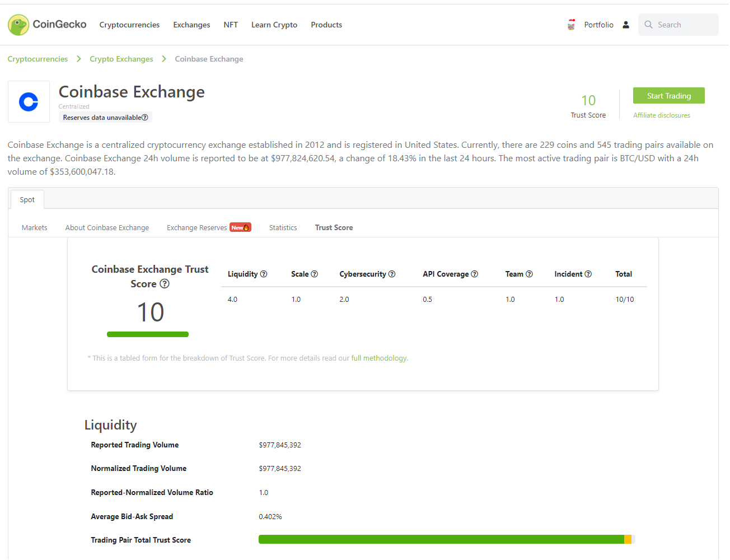Click the Total column header
The image size is (730, 560).
[624, 274]
